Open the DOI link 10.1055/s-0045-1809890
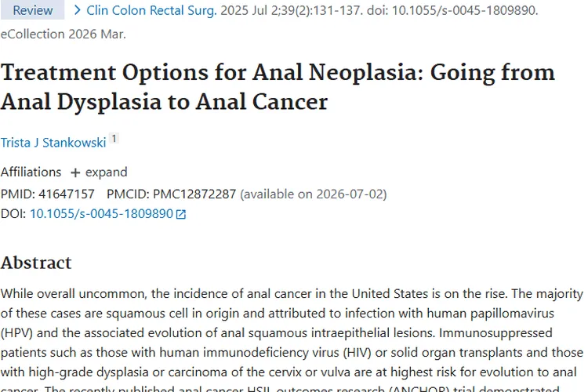The width and height of the screenshot is (588, 392). click(101, 213)
